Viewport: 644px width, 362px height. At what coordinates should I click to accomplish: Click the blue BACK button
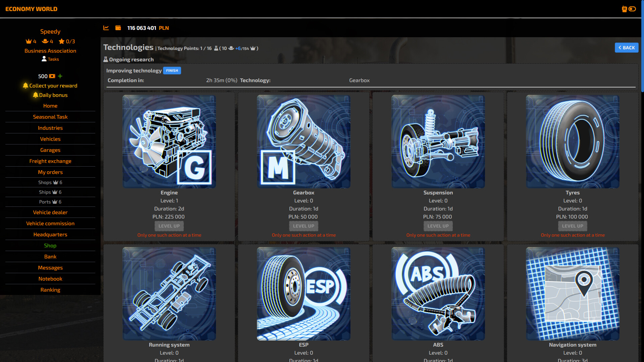[627, 48]
